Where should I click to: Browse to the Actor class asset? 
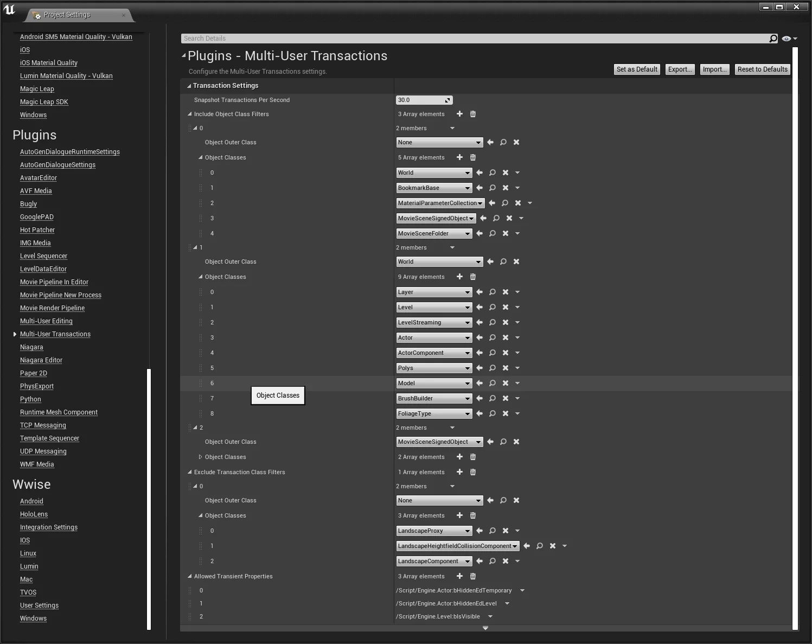(x=492, y=337)
